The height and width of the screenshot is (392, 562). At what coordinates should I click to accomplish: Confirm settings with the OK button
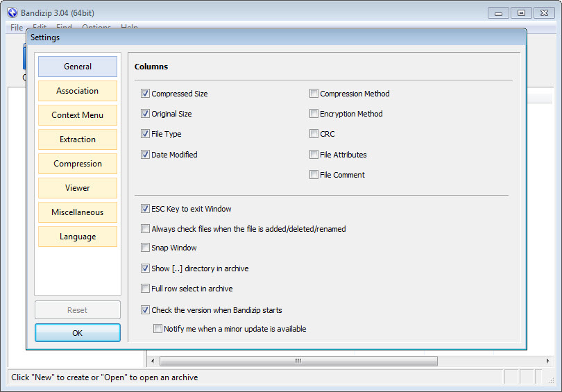(x=78, y=333)
